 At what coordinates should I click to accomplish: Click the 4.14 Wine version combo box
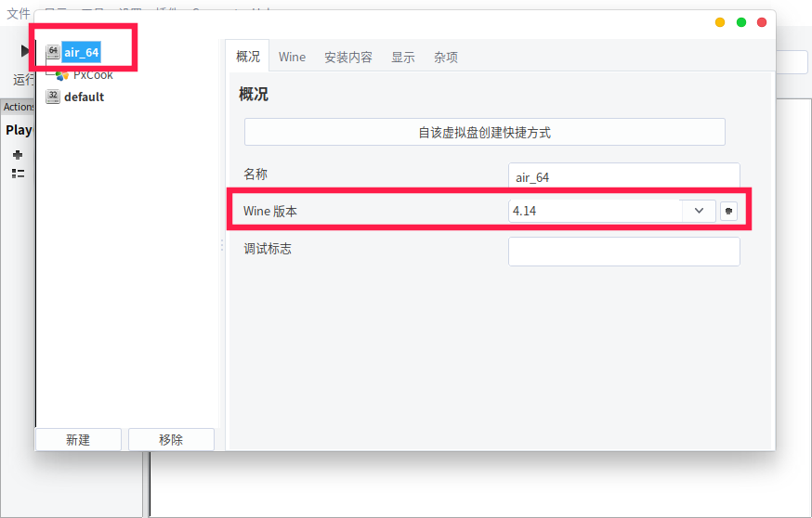(x=595, y=211)
